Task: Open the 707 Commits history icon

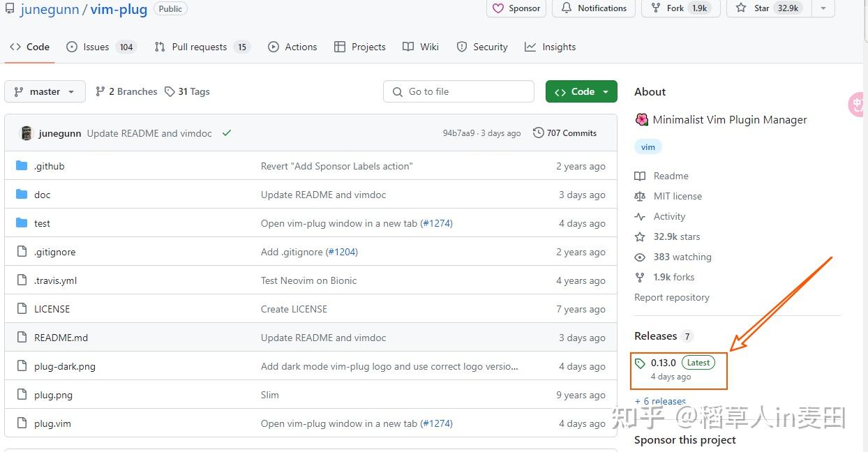Action: point(538,133)
